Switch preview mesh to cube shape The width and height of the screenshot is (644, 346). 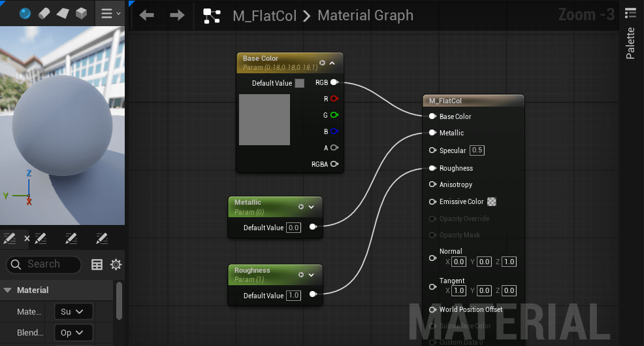click(81, 13)
